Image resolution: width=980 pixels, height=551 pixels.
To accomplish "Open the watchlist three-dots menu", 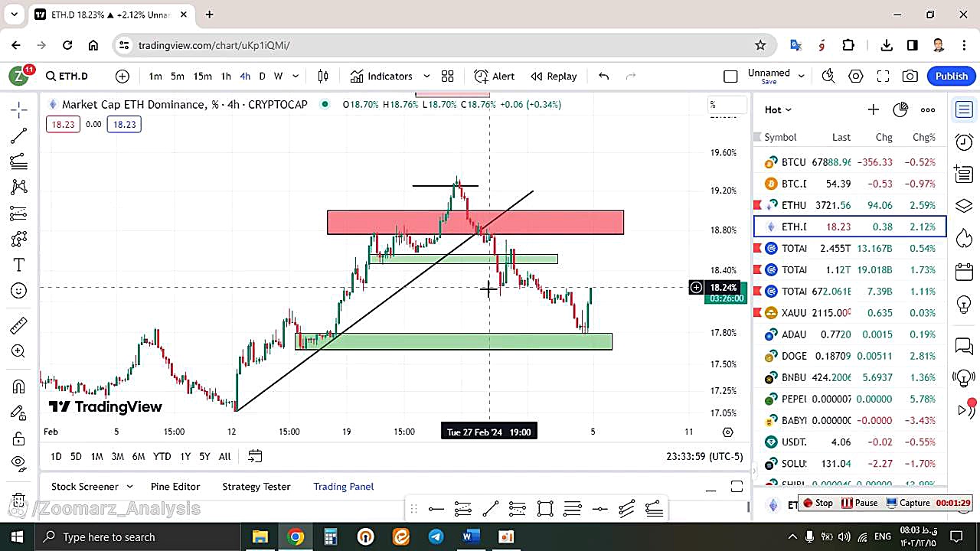I will [x=928, y=109].
